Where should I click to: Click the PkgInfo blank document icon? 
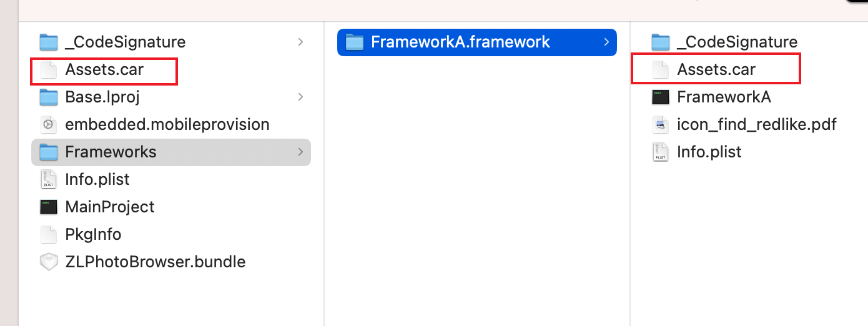(x=49, y=234)
